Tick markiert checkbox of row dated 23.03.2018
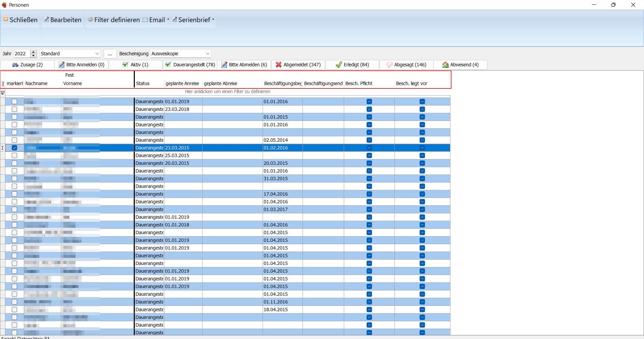Viewport: 644px width, 339px height. (x=14, y=109)
